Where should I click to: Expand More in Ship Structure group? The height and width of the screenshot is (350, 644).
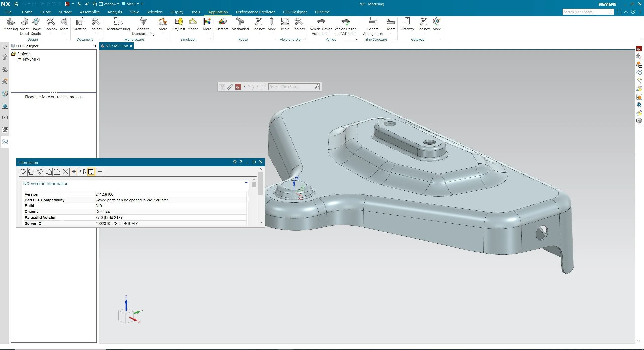(391, 26)
